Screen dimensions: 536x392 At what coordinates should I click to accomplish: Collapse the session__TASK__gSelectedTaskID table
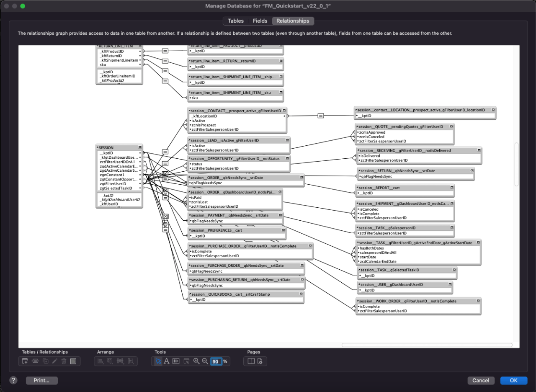[x=454, y=270]
